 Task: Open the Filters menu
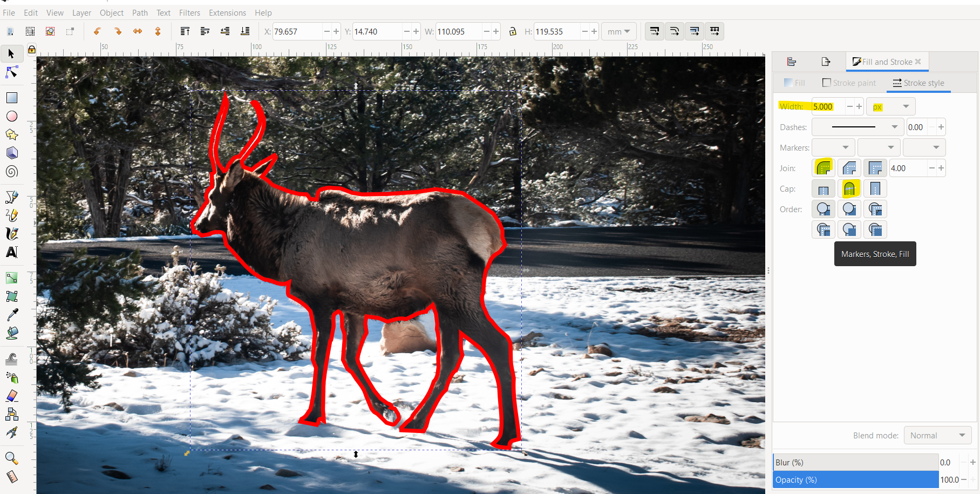tap(189, 12)
